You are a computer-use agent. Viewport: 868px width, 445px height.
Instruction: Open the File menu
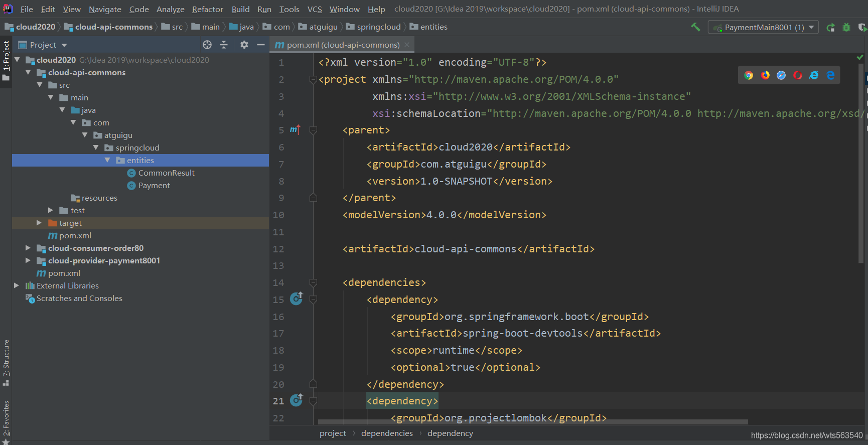[27, 9]
